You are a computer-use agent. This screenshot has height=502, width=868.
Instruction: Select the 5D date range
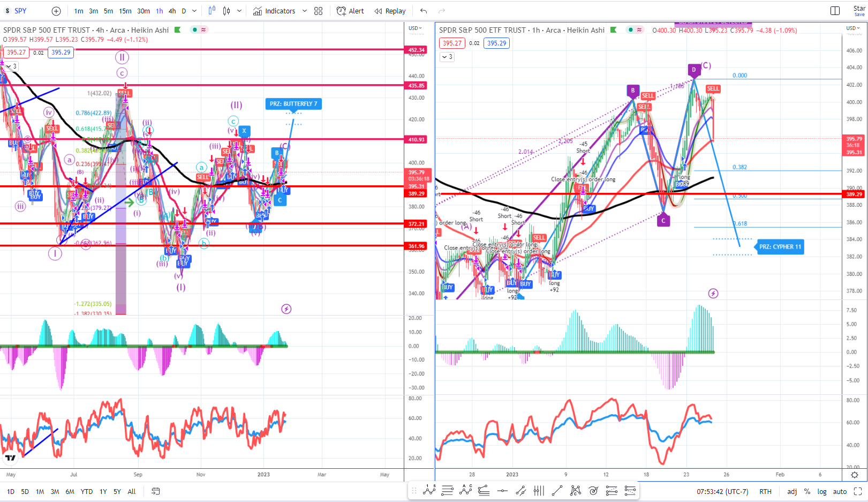25,491
